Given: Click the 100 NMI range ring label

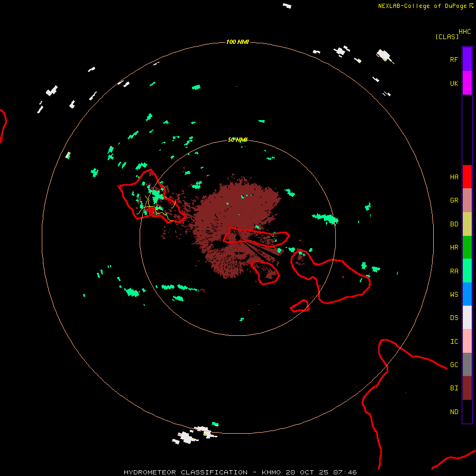Looking at the screenshot, I should pos(237,42).
